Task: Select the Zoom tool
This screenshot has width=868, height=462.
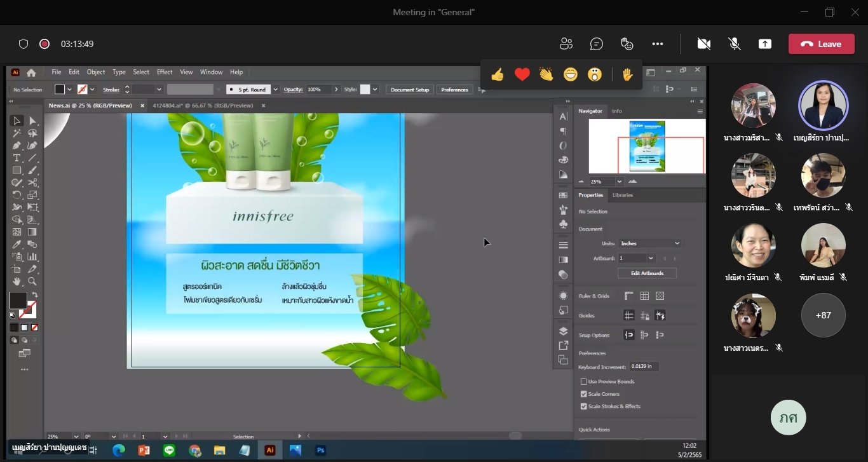Action: (32, 282)
